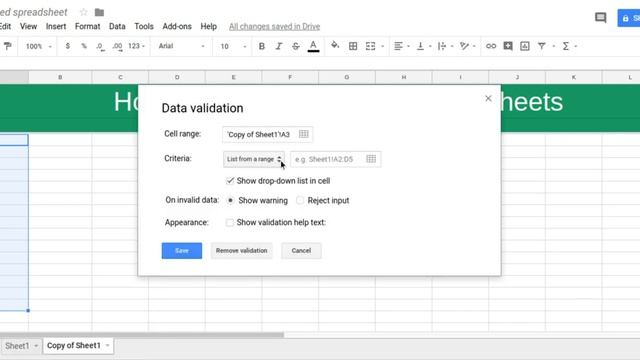Click Cancel in the dialog
The width and height of the screenshot is (640, 360).
pyautogui.click(x=301, y=251)
